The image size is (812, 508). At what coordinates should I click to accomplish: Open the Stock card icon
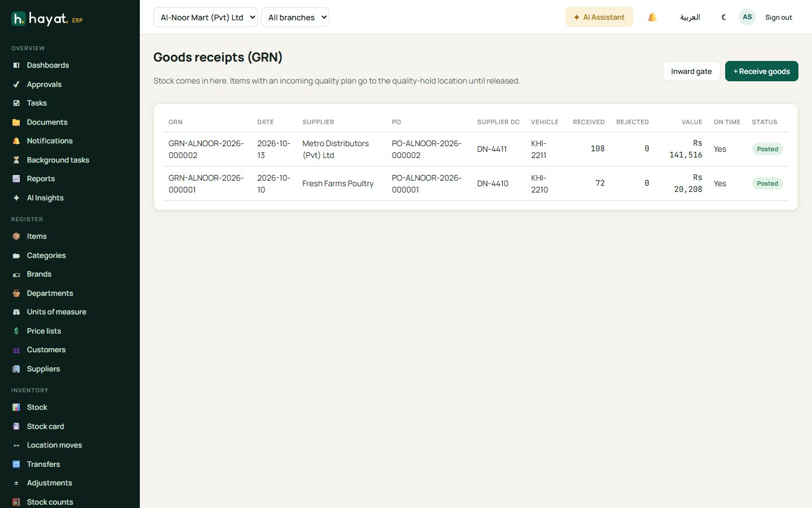click(16, 427)
